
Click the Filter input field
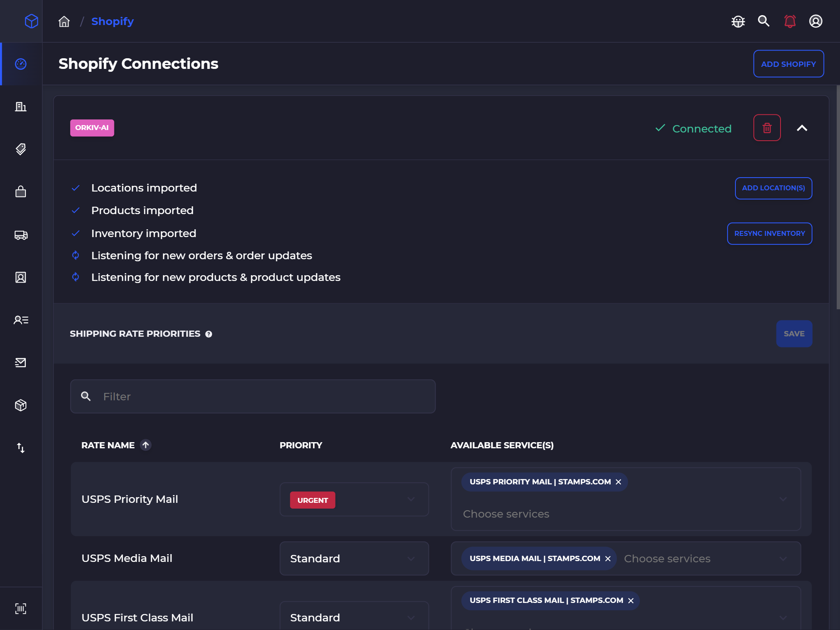(x=253, y=397)
